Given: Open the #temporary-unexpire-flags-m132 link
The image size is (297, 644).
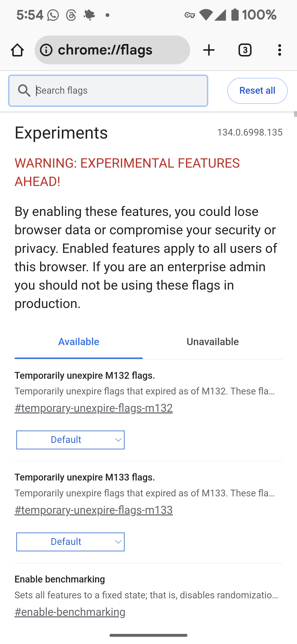Looking at the screenshot, I should click(94, 408).
